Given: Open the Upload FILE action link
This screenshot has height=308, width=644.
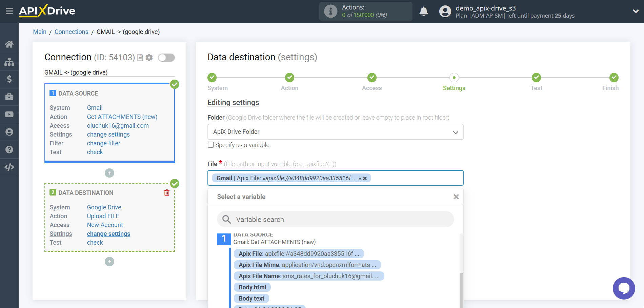Looking at the screenshot, I should click(103, 216).
